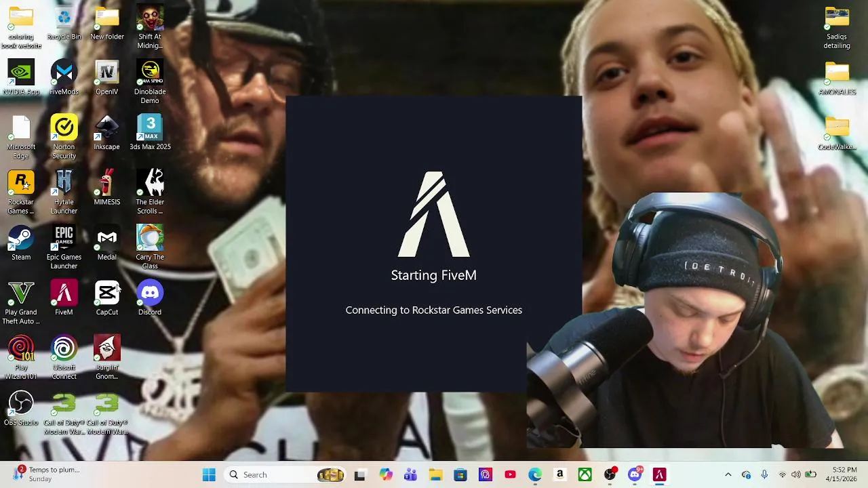Screen dimensions: 868x488
Task: Switch to OBS Studio in the taskbar
Action: tap(610, 474)
